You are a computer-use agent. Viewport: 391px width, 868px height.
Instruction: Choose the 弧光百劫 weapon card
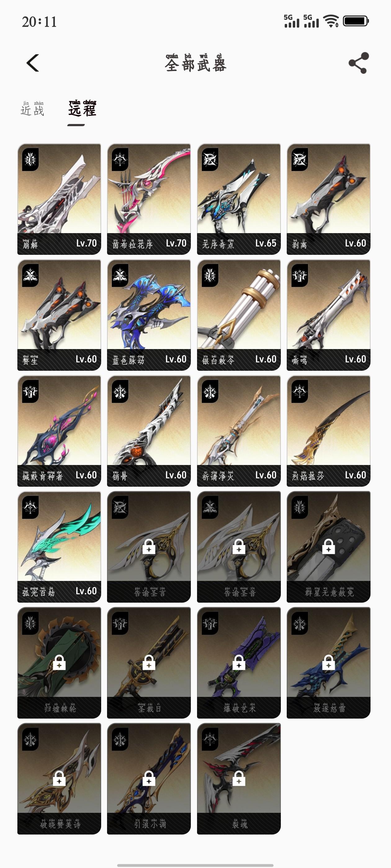[59, 547]
